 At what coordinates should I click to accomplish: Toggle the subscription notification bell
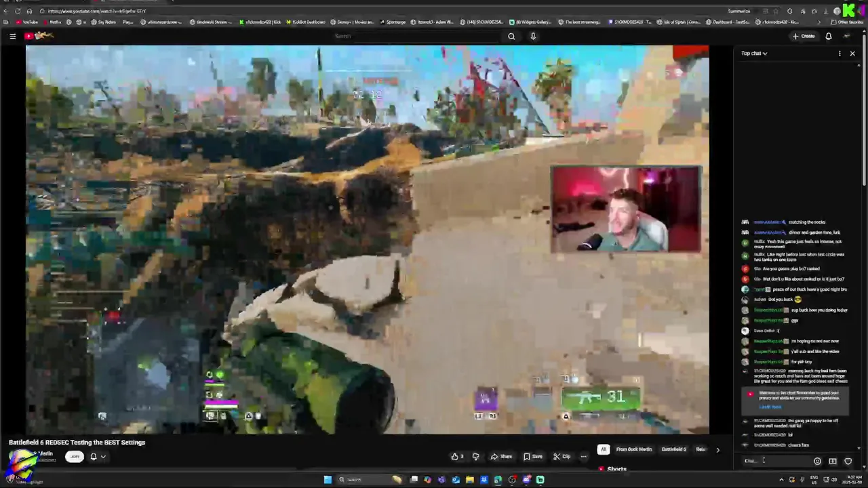94,457
